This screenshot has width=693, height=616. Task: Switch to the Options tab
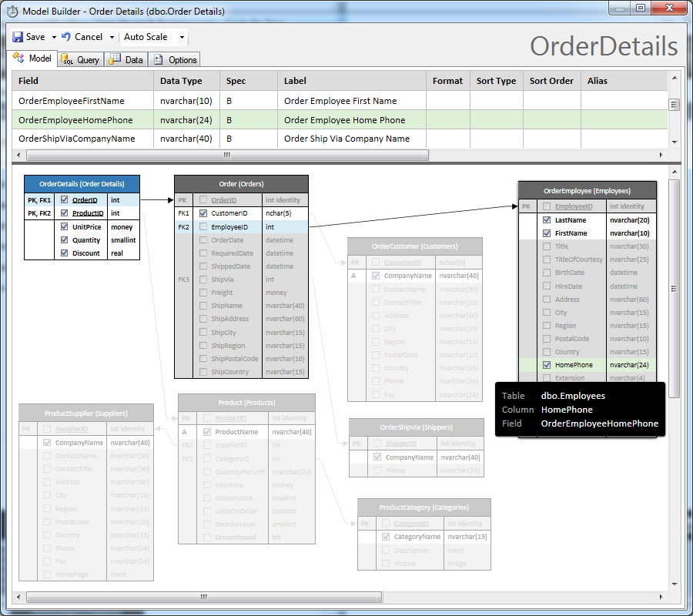pyautogui.click(x=174, y=59)
